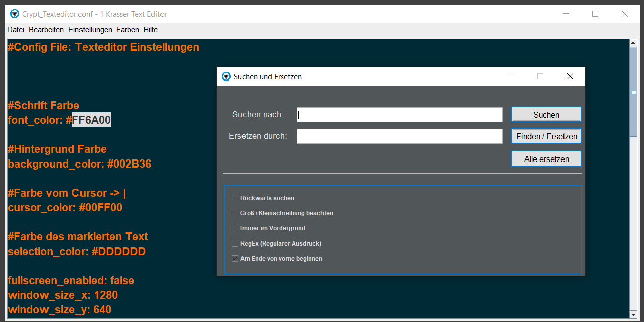Maximize the main editor window
The width and height of the screenshot is (644, 322).
click(595, 14)
